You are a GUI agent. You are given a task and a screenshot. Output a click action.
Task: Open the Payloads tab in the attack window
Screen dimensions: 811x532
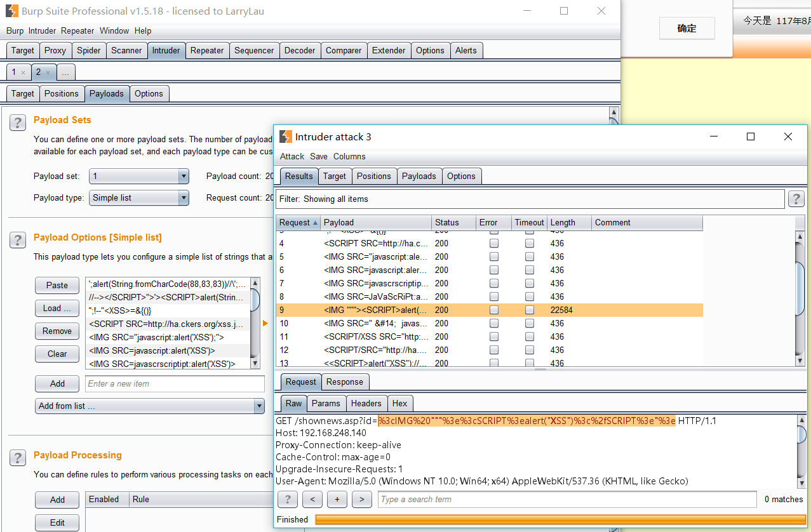[419, 176]
